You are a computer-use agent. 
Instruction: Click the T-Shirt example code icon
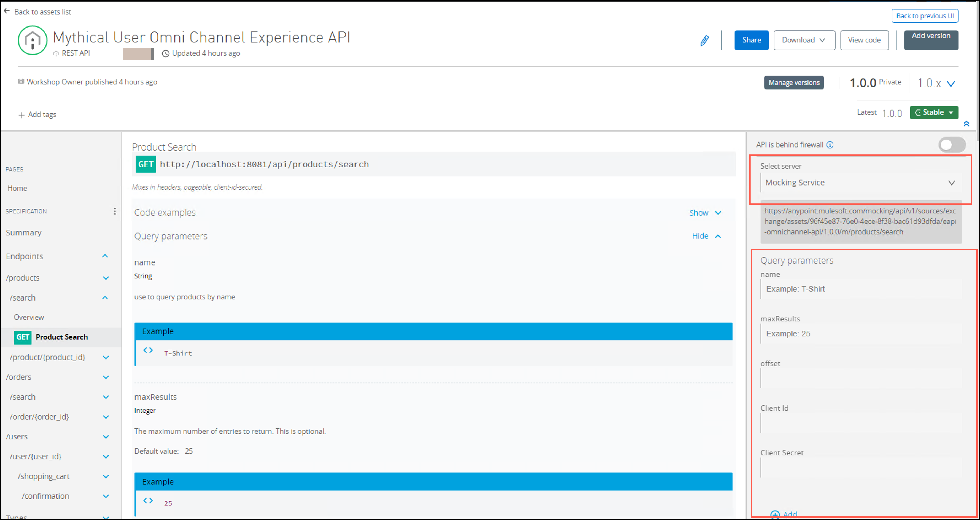(x=148, y=350)
